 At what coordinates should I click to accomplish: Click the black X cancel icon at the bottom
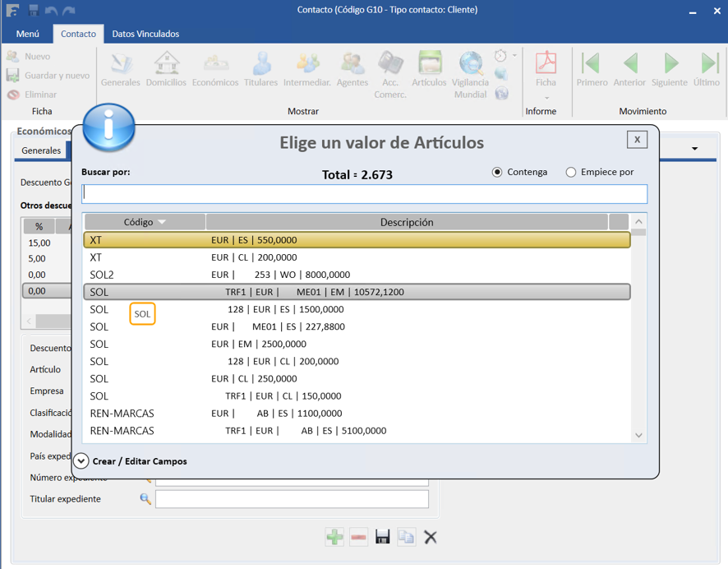tap(431, 538)
